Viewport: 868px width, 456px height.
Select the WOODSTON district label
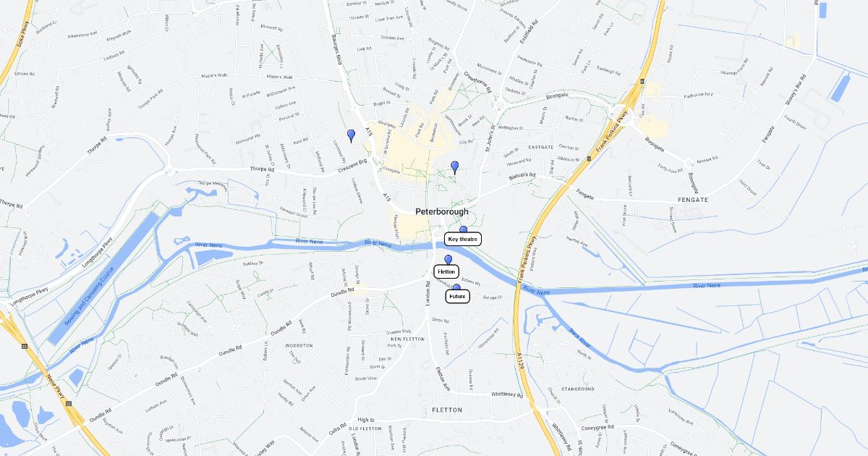tap(299, 346)
